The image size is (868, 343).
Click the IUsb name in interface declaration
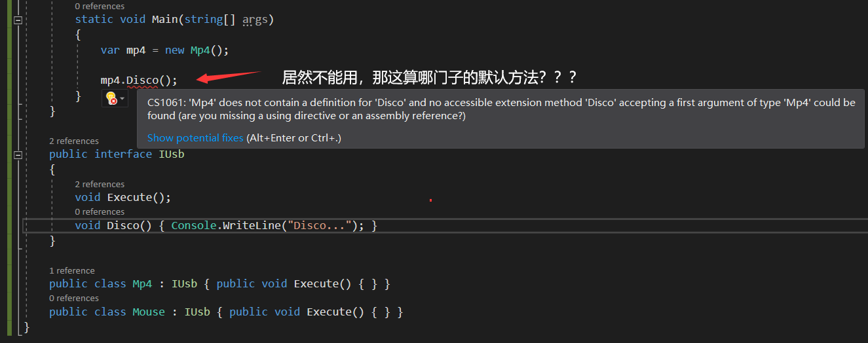[x=171, y=154]
